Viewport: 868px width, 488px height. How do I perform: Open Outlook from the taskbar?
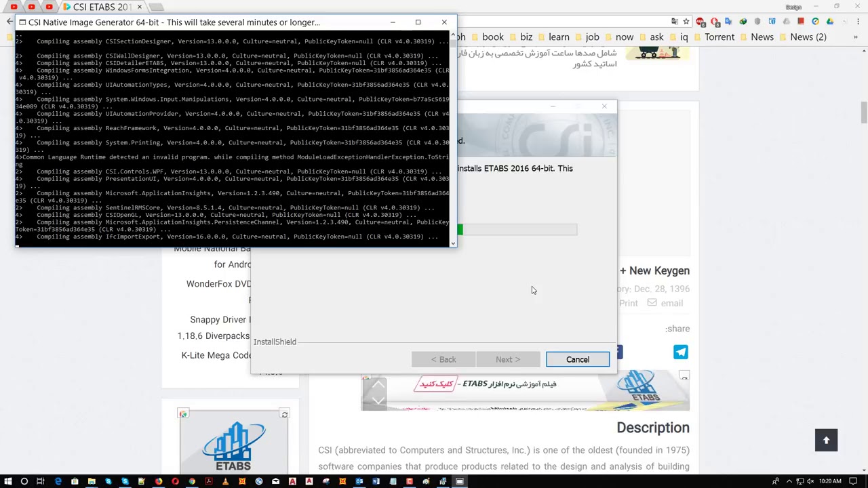(359, 481)
